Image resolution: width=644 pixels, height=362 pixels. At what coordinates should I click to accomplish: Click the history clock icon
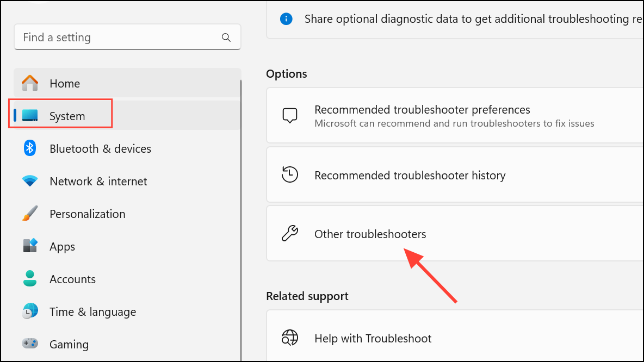[x=290, y=174]
